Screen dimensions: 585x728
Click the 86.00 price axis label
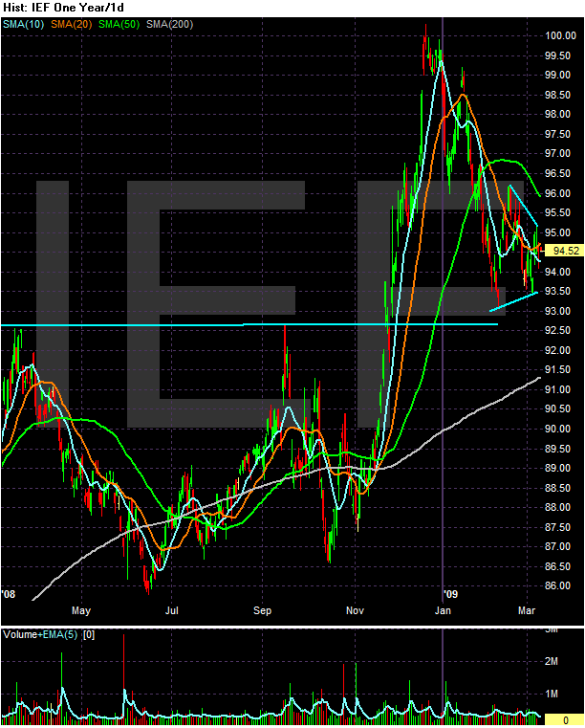point(557,585)
